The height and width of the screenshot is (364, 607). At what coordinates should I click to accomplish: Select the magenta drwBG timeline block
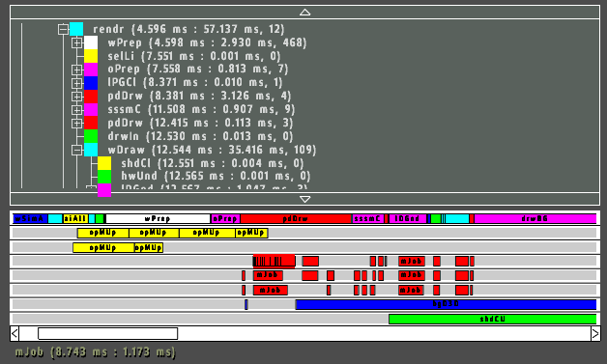tap(535, 218)
